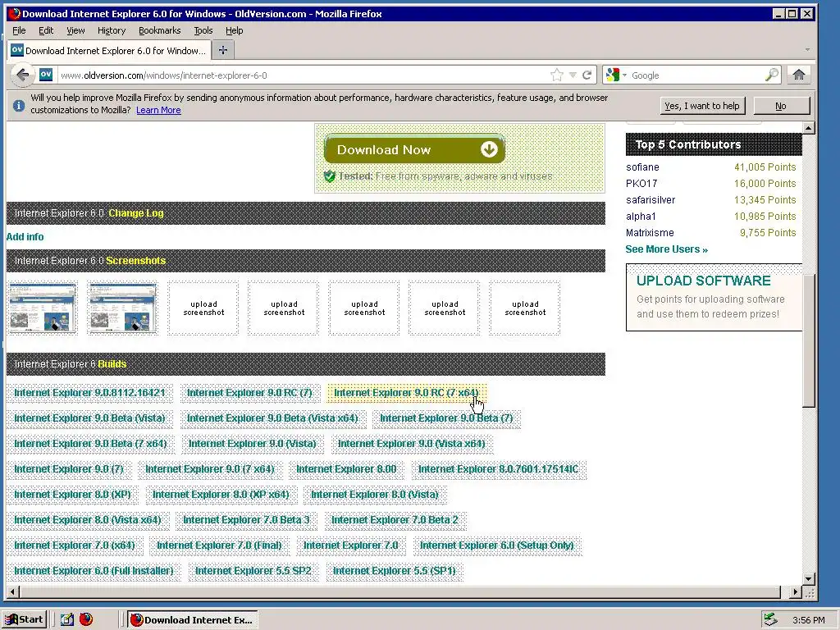Click the UPLOAD SOFTWARE box
The height and width of the screenshot is (630, 840).
[714, 297]
